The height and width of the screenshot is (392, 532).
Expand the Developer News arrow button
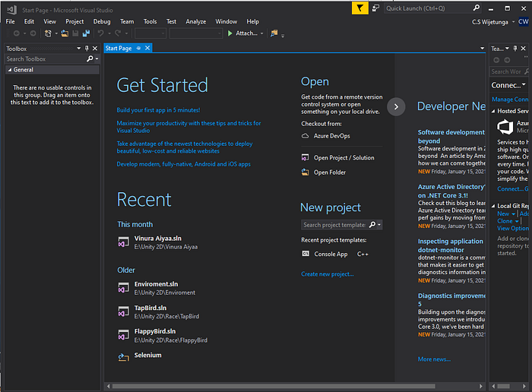(396, 107)
